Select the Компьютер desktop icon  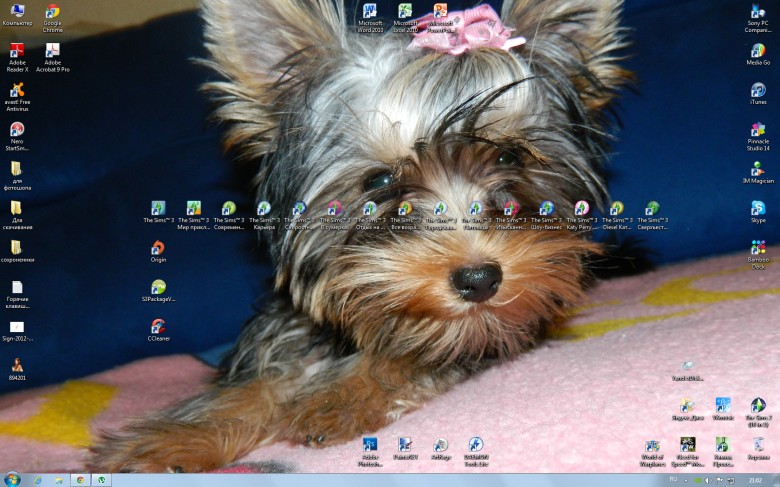(17, 12)
